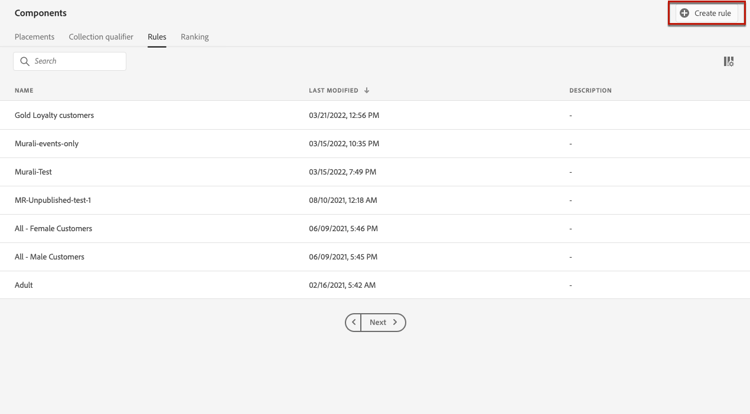
Task: Click the 06/09/2021, 5:45 PM date cell
Action: point(343,257)
